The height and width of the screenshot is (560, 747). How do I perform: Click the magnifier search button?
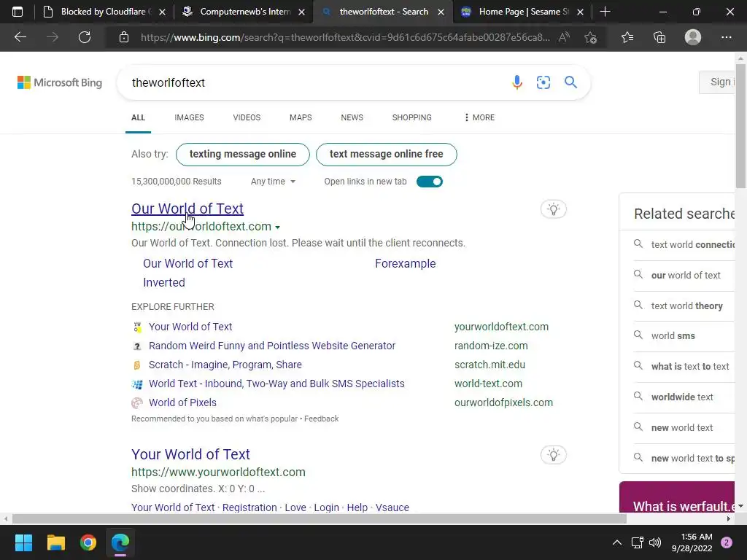tap(570, 82)
